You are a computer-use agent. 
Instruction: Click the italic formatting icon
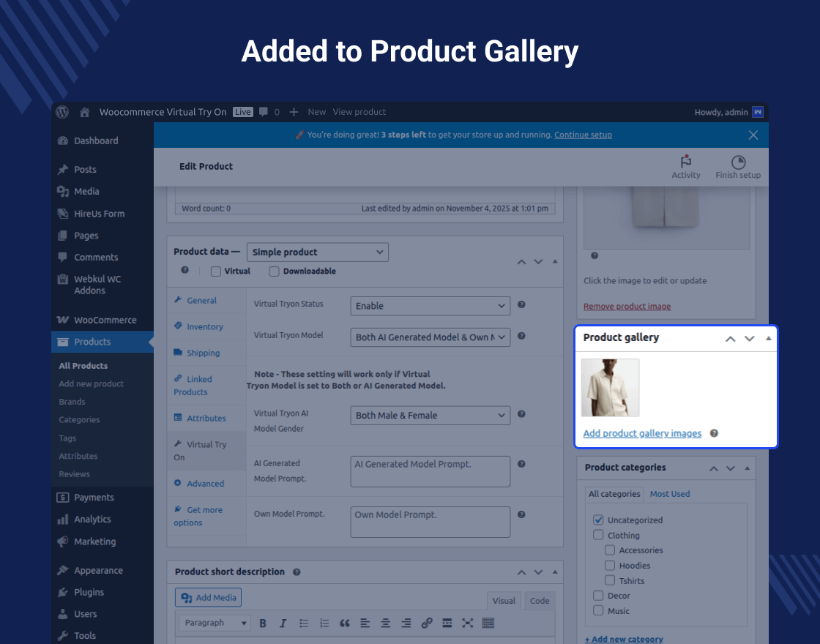[x=283, y=623]
